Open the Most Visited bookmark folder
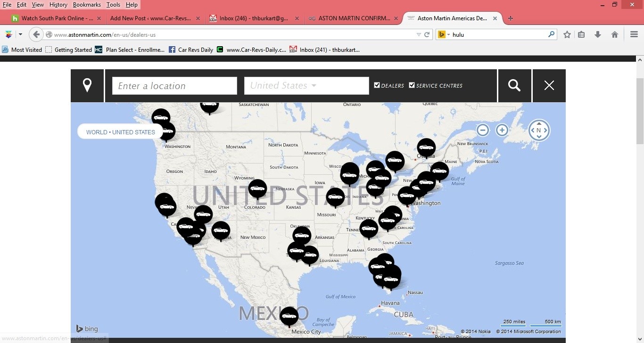The height and width of the screenshot is (343, 644). [22, 49]
